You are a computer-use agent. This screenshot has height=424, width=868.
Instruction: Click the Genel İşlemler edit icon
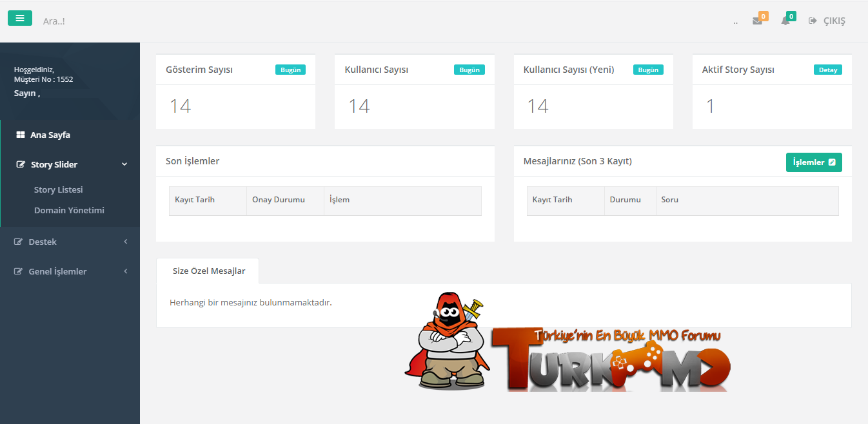[19, 272]
